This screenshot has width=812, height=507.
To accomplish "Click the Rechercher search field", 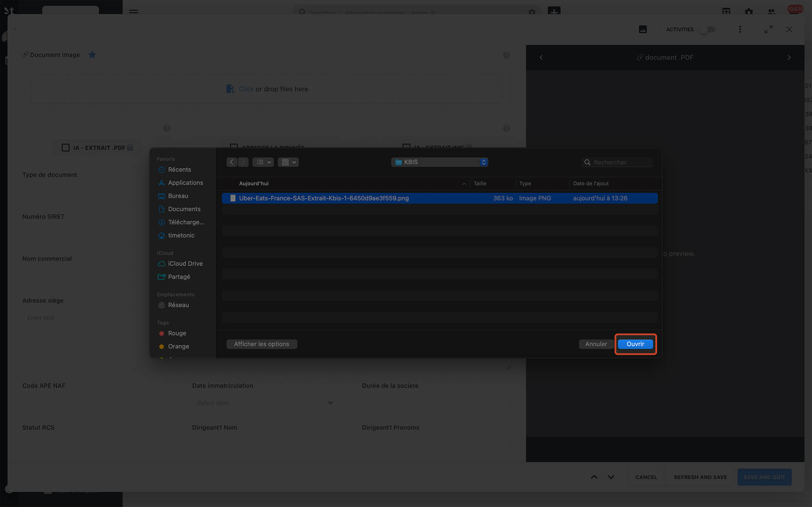I will [x=620, y=162].
